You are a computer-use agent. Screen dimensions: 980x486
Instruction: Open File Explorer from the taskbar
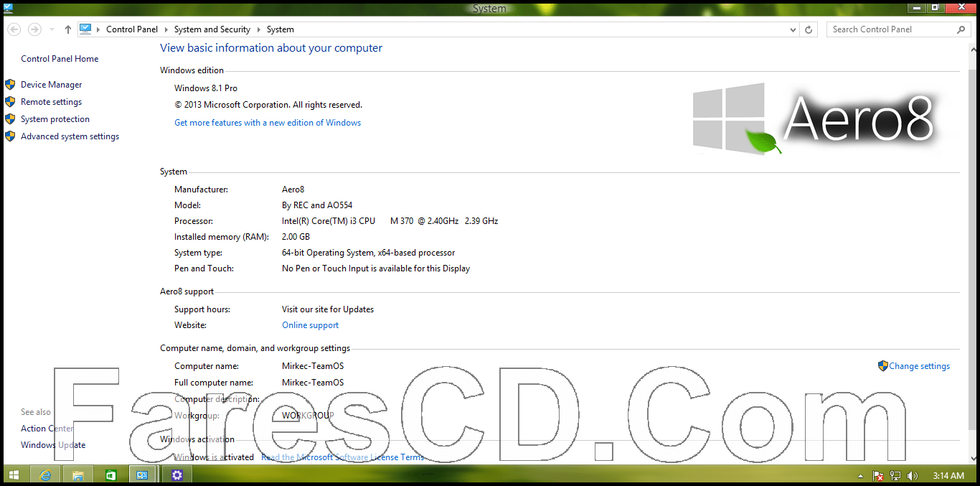pyautogui.click(x=78, y=475)
